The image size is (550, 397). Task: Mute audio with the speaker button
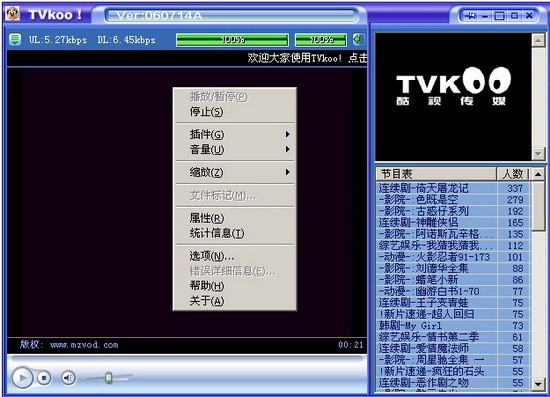tap(68, 378)
